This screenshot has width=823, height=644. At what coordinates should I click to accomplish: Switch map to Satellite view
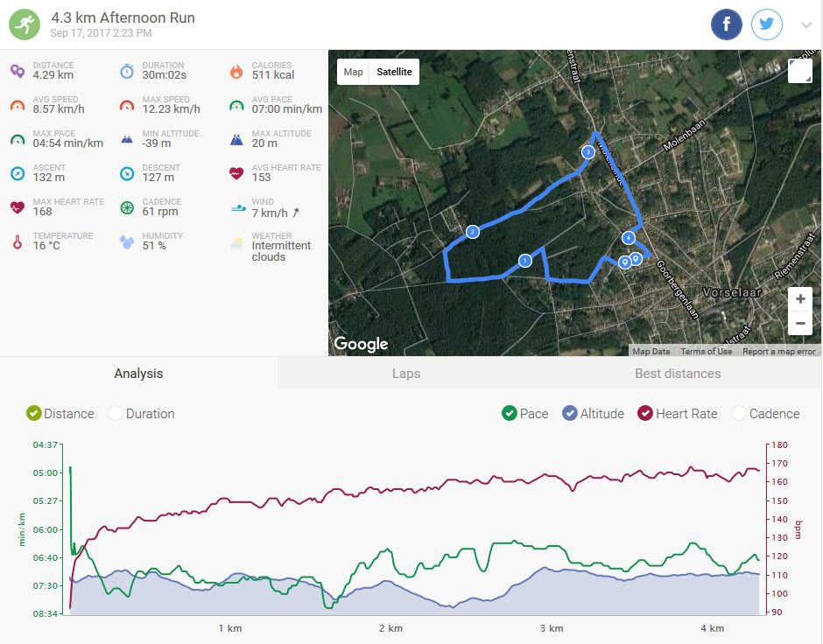394,72
